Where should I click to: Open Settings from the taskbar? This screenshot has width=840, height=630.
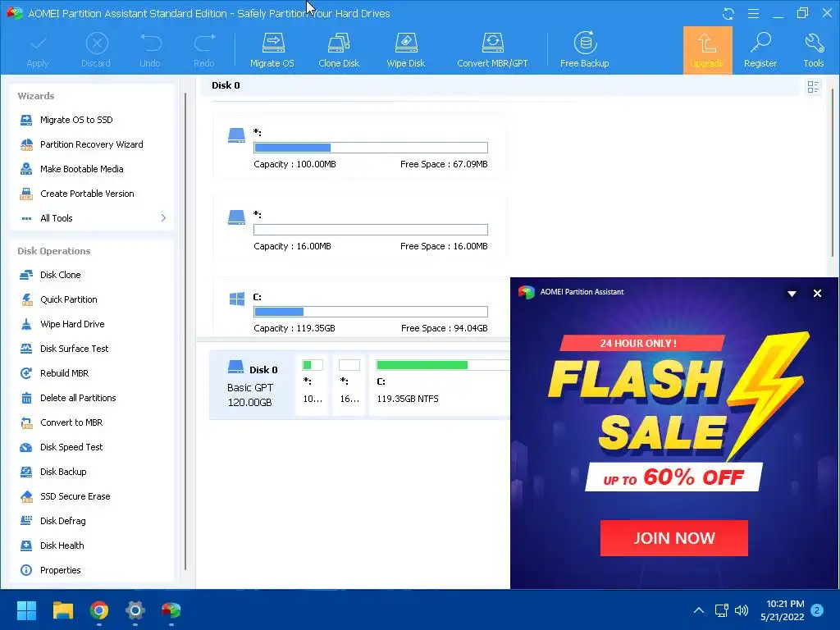click(x=135, y=610)
